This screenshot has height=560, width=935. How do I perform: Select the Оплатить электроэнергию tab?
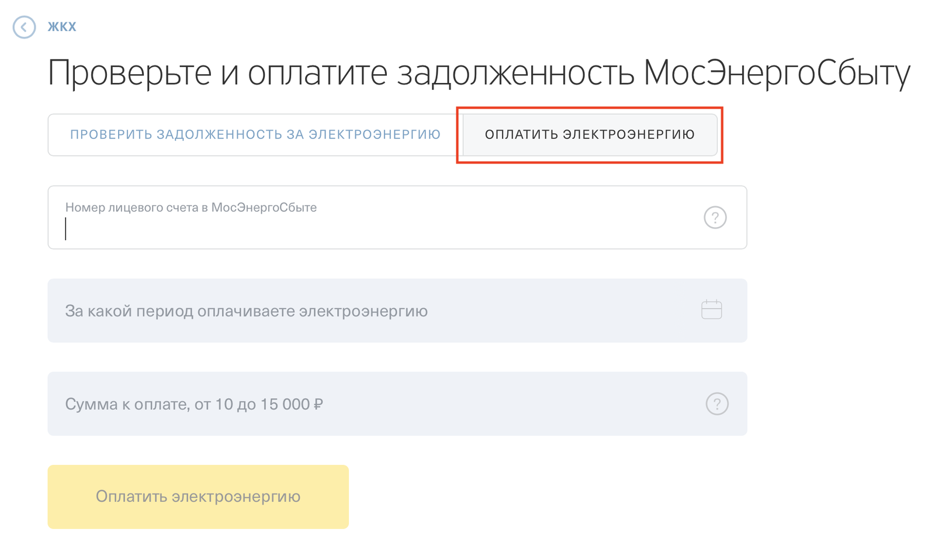tap(590, 134)
